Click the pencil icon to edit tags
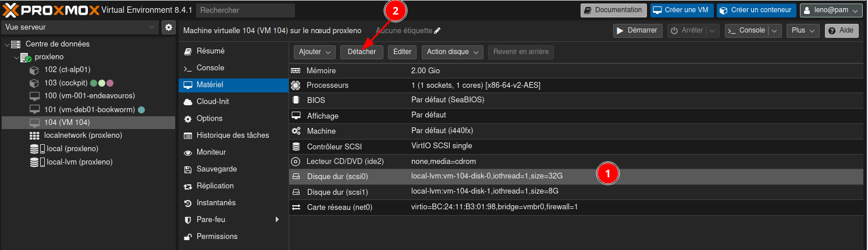Image resolution: width=868 pixels, height=250 pixels. pos(437,31)
